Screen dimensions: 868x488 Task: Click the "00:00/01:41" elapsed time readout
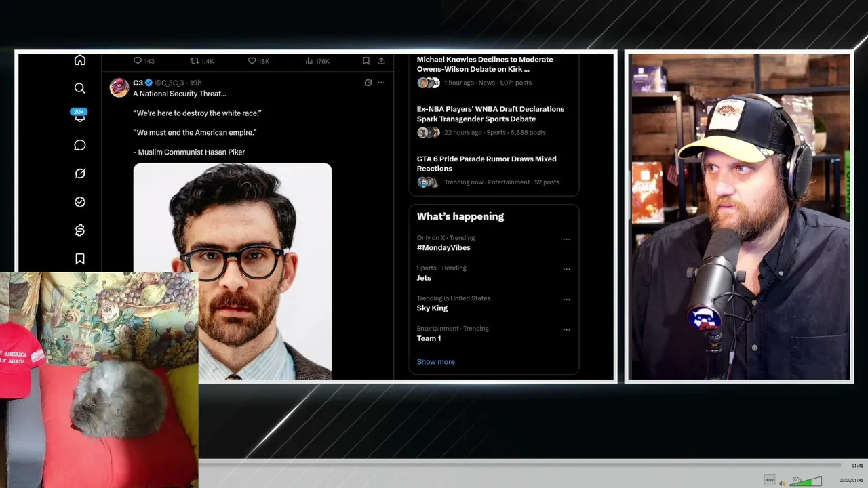[x=851, y=481]
